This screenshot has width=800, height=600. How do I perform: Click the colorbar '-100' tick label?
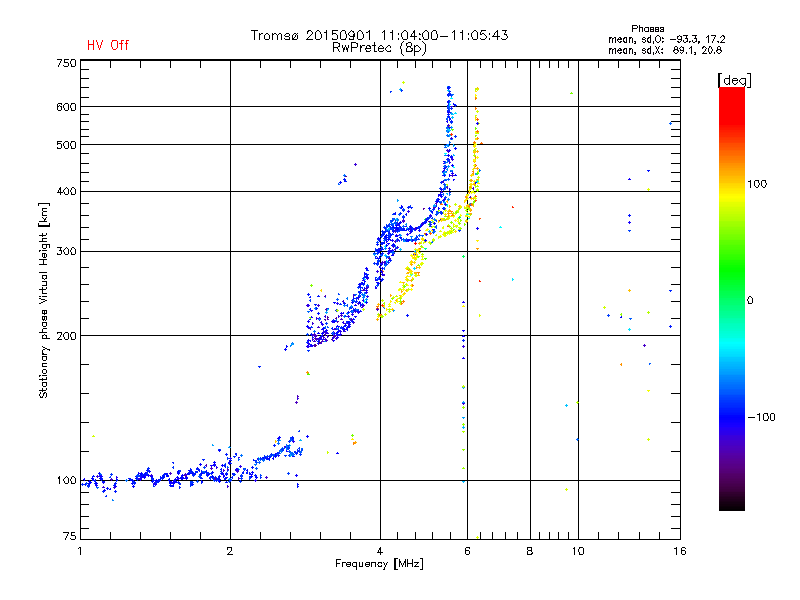coord(762,417)
